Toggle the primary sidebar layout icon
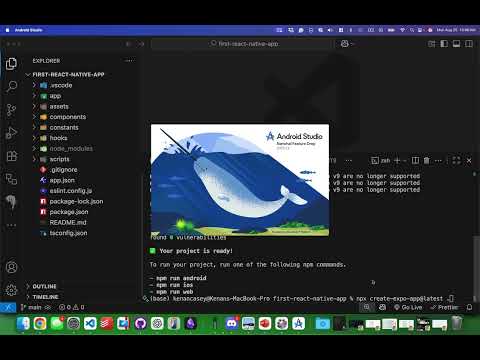480x360 pixels. pos(444,44)
